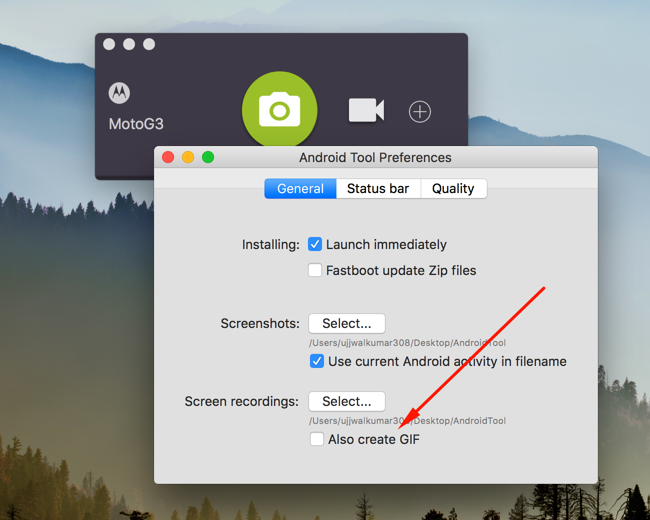650x520 pixels.
Task: Click the plus circle icon in Android Tool
Action: 420,112
